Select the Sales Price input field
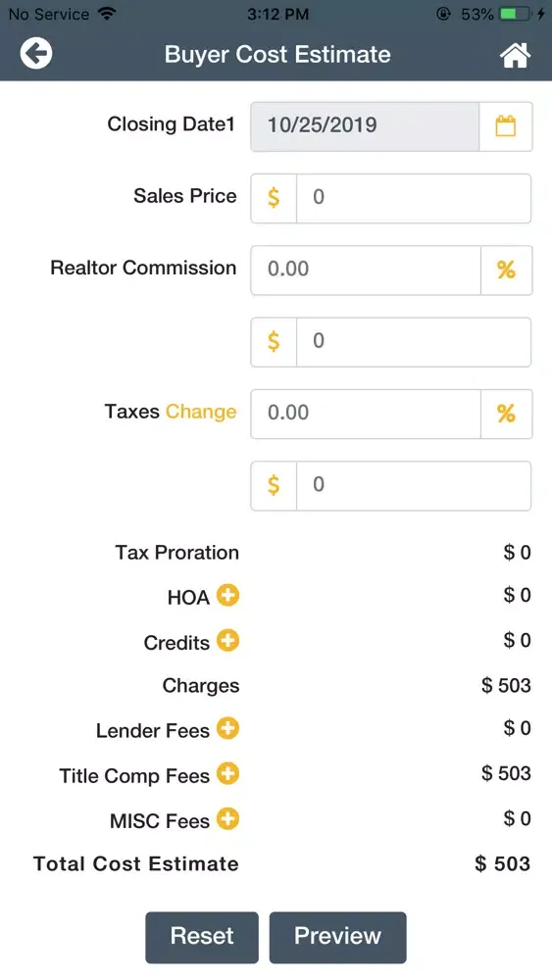552x980 pixels. (414, 198)
